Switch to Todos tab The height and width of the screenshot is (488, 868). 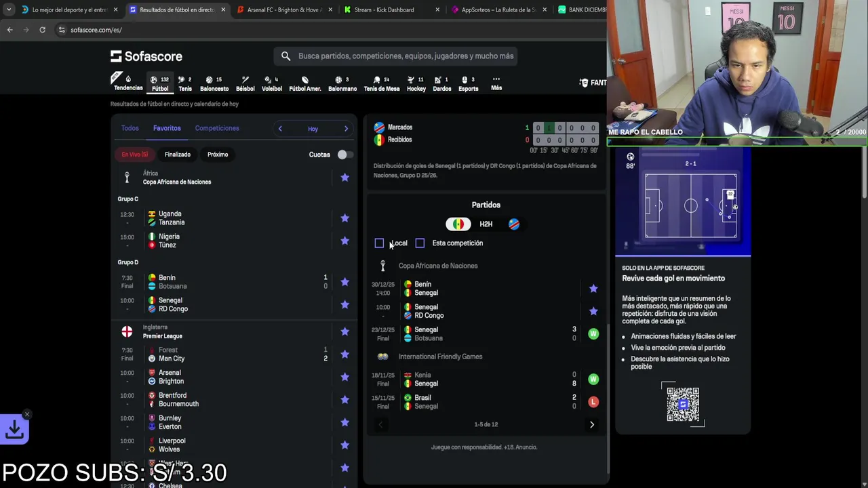130,128
